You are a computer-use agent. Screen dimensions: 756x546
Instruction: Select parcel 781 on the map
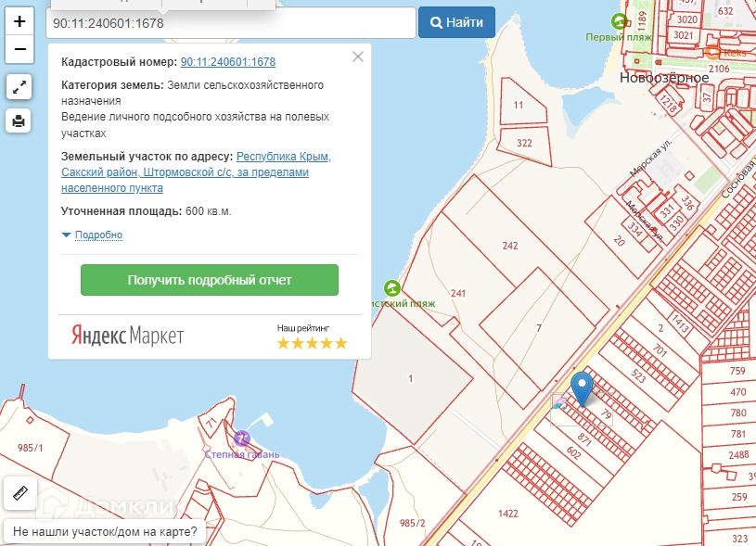(738, 434)
